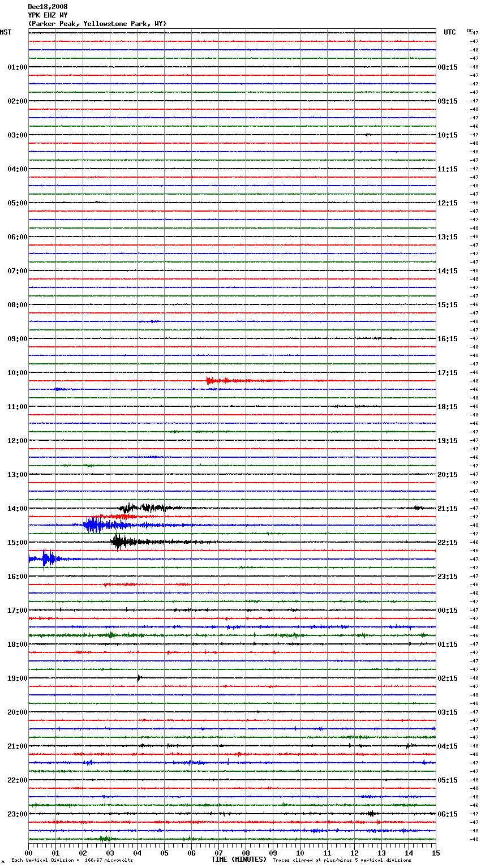
Task: Select the 02:00 MST time label
Action: 18,101
